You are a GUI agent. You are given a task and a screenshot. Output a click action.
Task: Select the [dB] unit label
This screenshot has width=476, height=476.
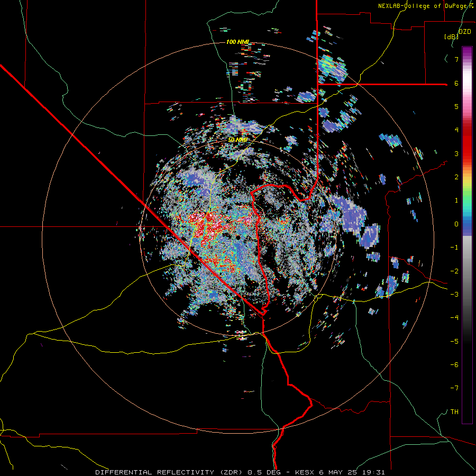(x=452, y=36)
